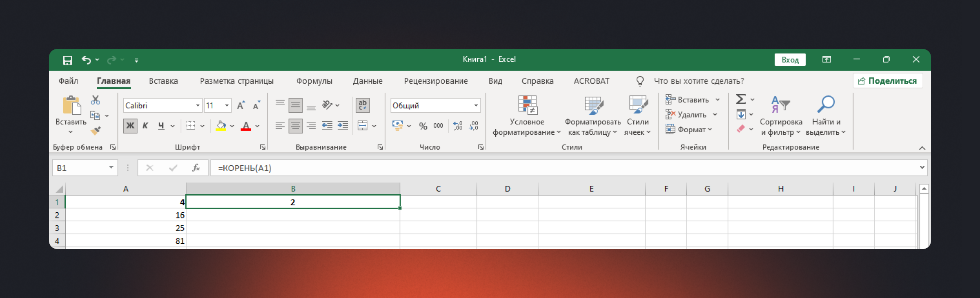Viewport: 980px width, 298px height.
Task: Open the Name Box dropdown arrow
Action: [111, 167]
